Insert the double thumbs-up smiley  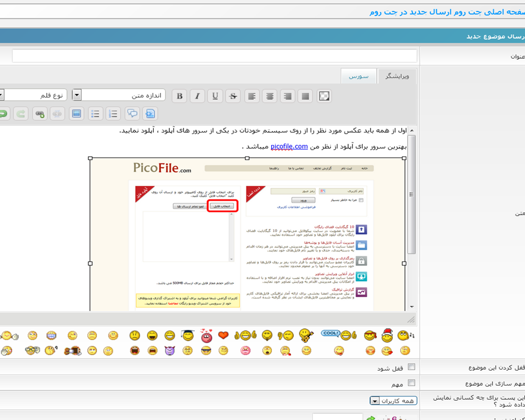click(245, 336)
